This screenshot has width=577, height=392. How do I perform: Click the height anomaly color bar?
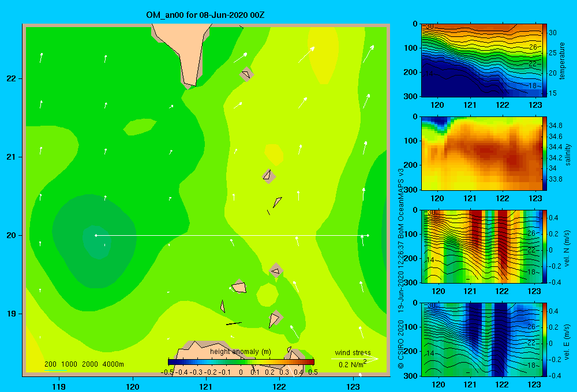coord(241,362)
